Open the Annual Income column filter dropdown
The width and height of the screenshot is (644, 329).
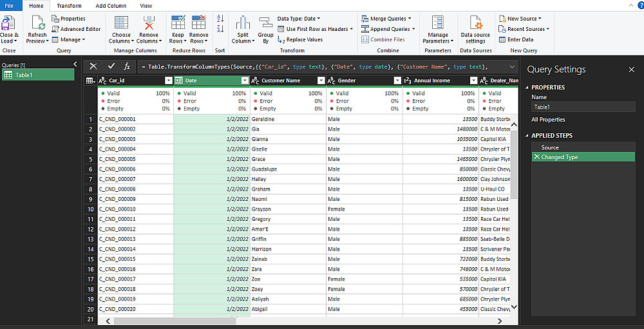click(x=473, y=80)
